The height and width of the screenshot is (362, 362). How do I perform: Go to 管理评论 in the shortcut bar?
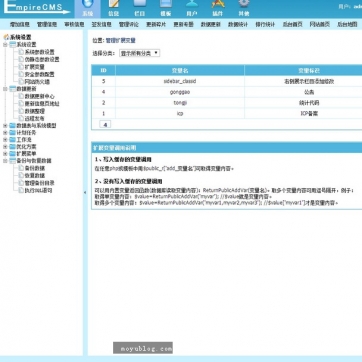(x=129, y=24)
